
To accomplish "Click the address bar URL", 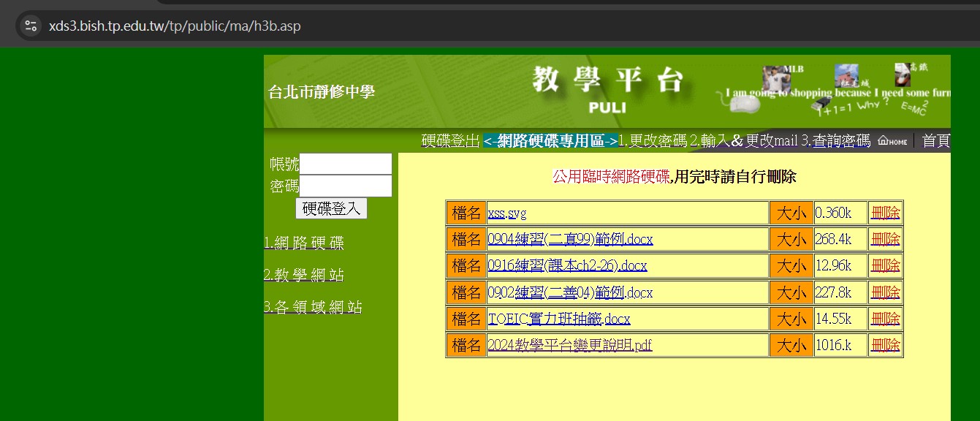I will pos(175,26).
